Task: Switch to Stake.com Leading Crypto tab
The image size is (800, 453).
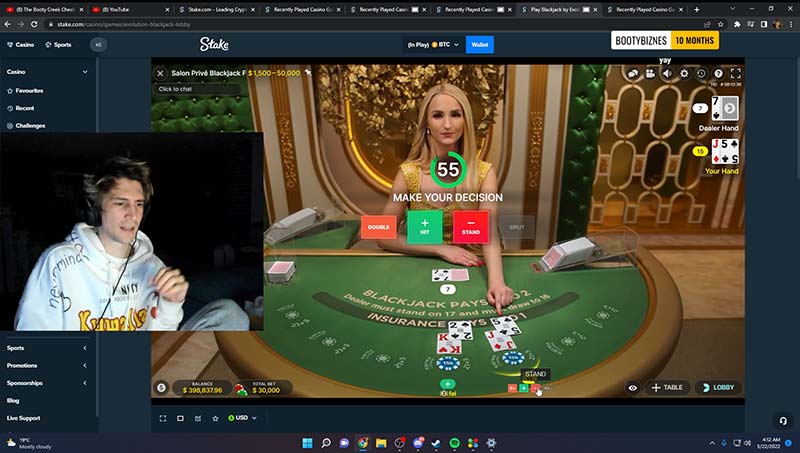Action: click(x=216, y=9)
